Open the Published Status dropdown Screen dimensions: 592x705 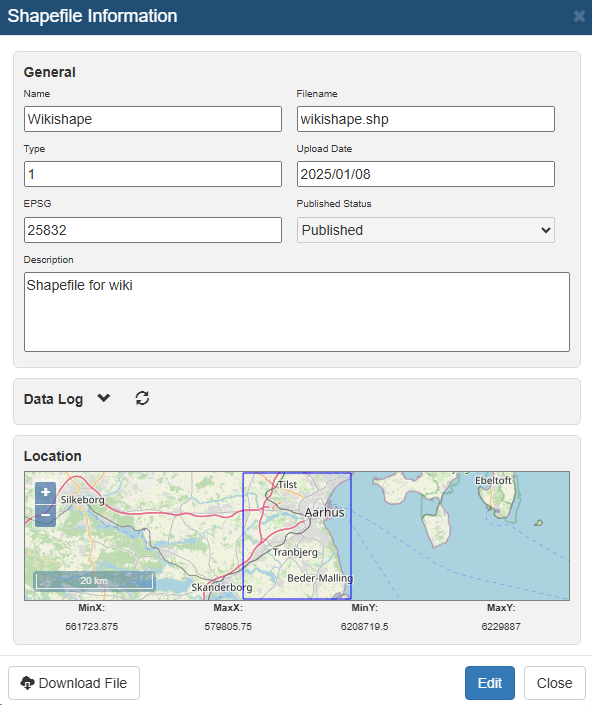[426, 230]
